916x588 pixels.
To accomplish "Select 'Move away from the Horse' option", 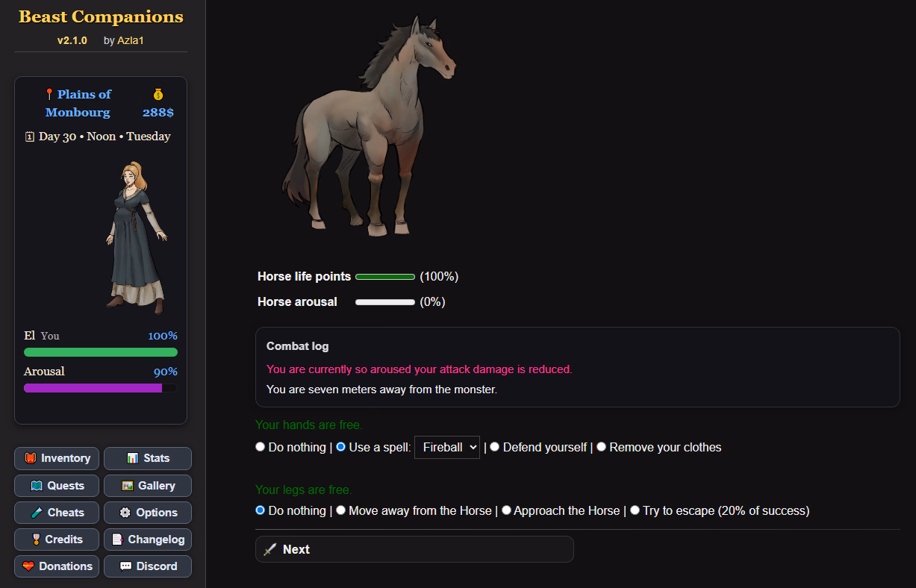I will pyautogui.click(x=340, y=510).
